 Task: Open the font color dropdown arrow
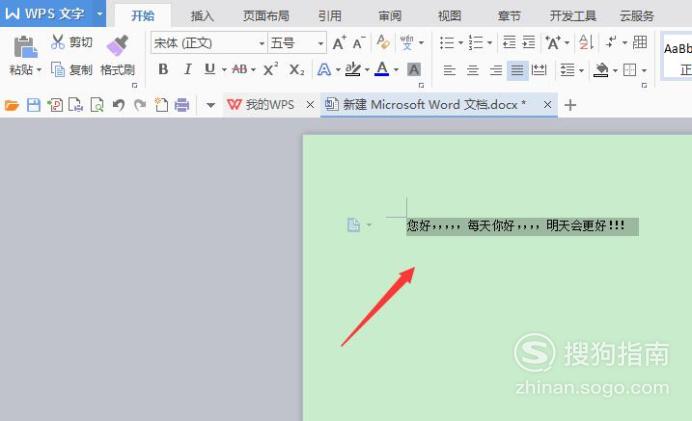[x=396, y=70]
